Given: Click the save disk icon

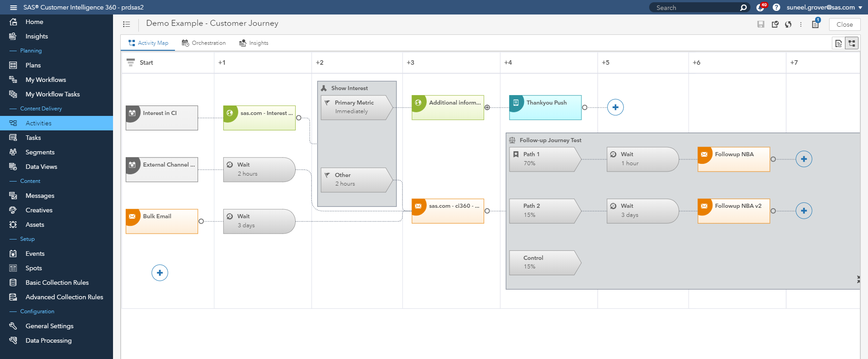Looking at the screenshot, I should click(761, 24).
